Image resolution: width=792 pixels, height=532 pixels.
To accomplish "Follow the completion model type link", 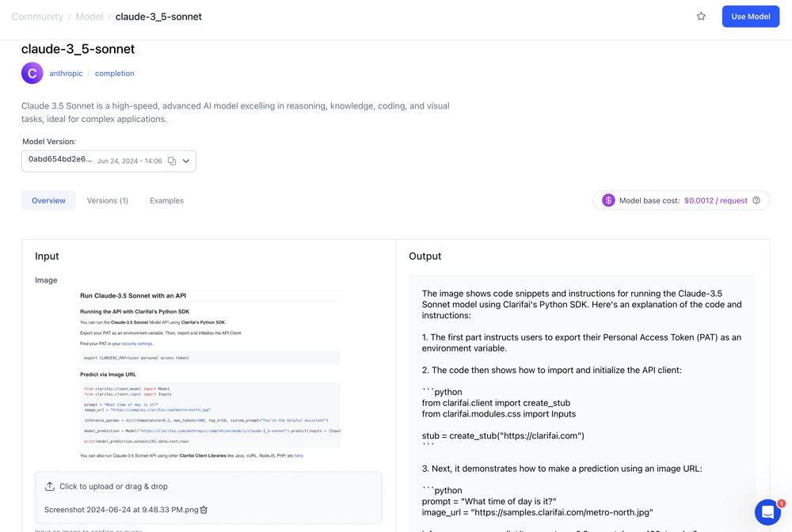I will [115, 74].
